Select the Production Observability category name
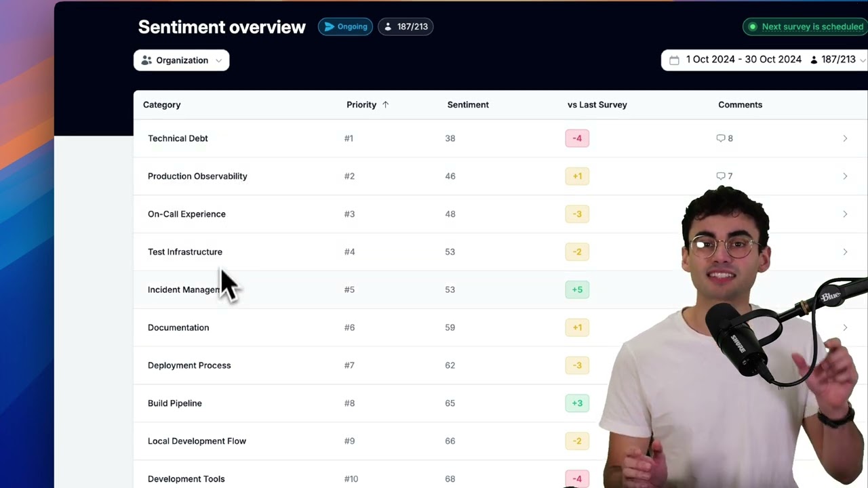 coord(197,176)
